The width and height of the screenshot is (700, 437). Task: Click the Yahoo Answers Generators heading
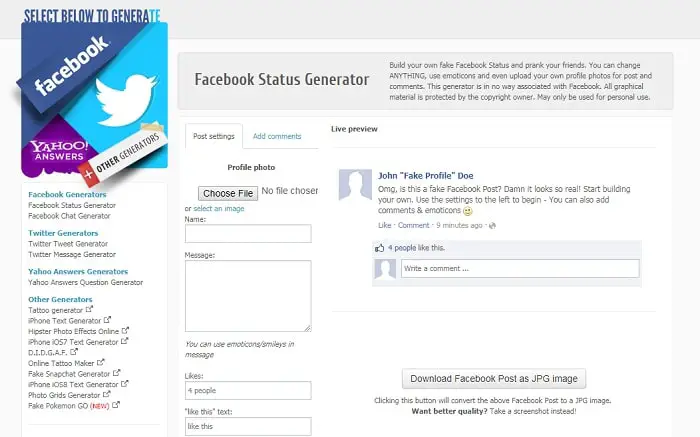(78, 271)
